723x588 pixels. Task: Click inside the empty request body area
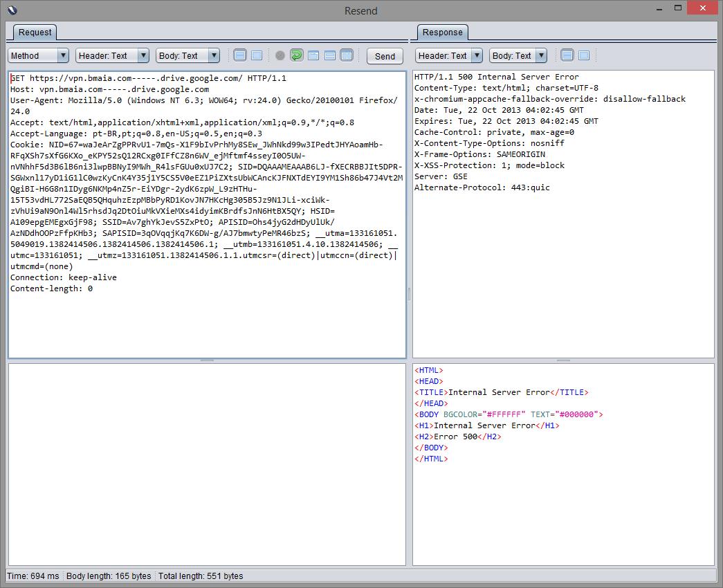(207, 463)
